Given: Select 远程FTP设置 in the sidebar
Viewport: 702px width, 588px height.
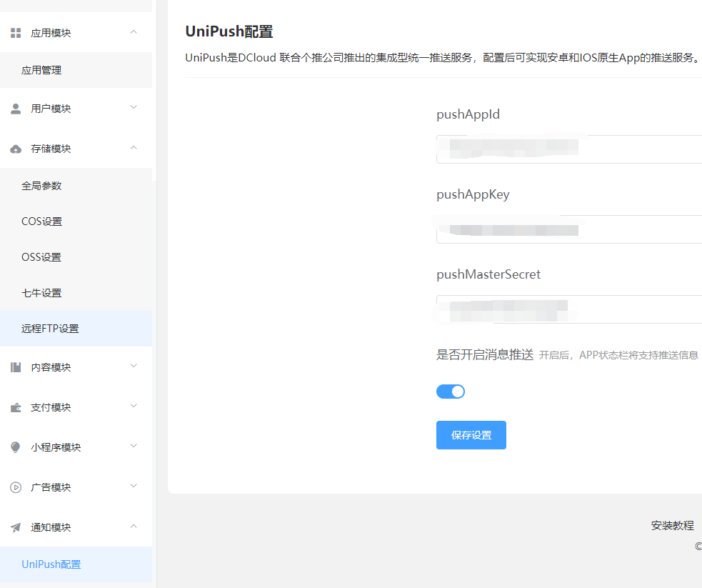Looking at the screenshot, I should 76,329.
